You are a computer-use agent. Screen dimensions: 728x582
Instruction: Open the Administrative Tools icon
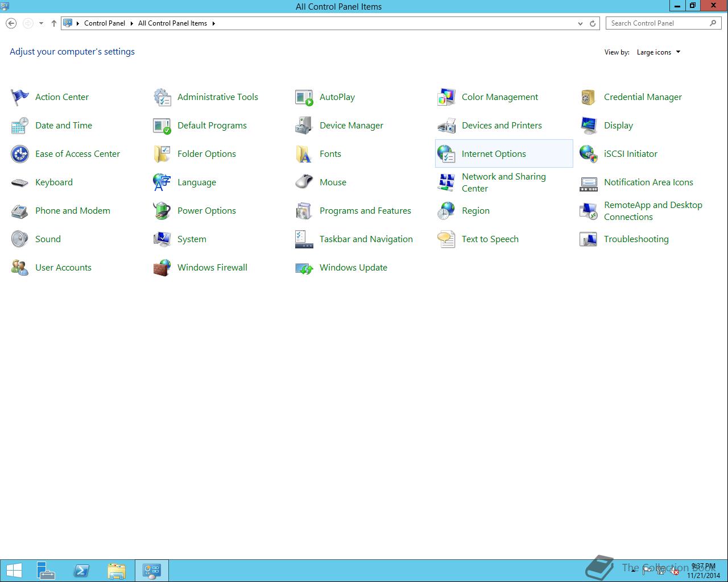coord(162,97)
